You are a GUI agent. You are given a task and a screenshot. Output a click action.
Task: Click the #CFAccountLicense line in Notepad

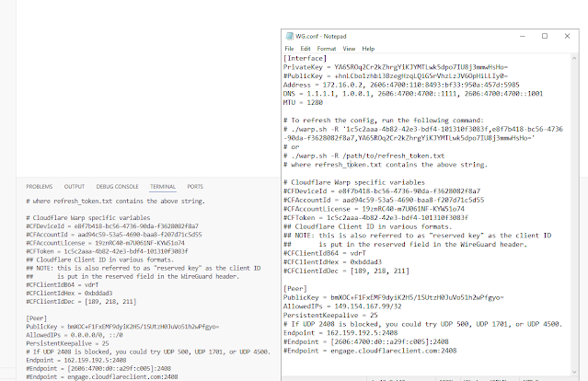374,209
